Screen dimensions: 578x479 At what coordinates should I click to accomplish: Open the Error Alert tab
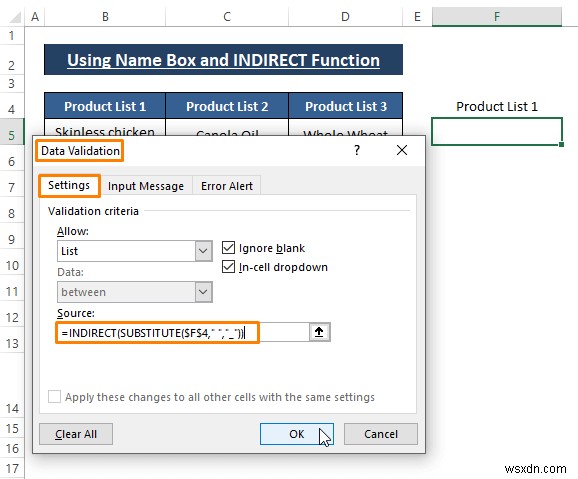(x=227, y=186)
